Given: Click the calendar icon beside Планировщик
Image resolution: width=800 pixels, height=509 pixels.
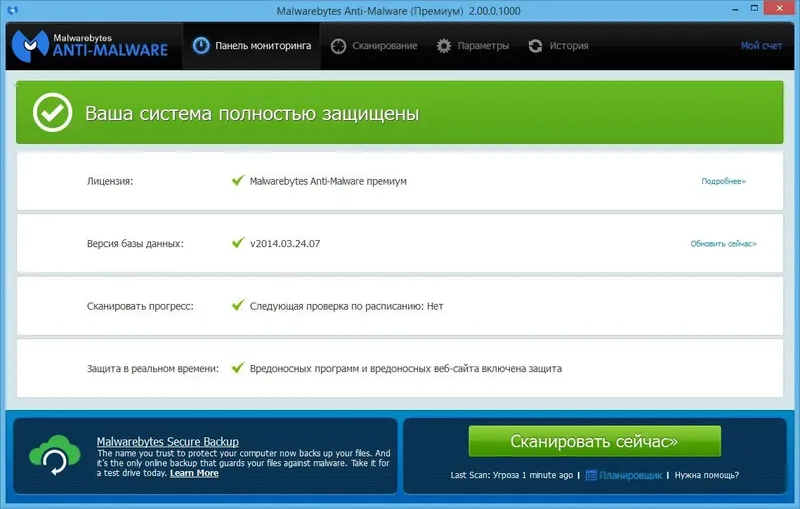Looking at the screenshot, I should click(x=591, y=475).
